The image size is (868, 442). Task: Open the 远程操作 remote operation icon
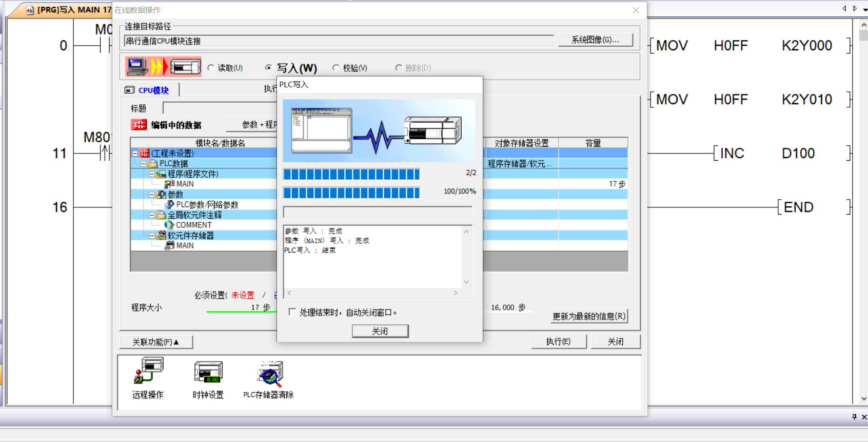[148, 372]
